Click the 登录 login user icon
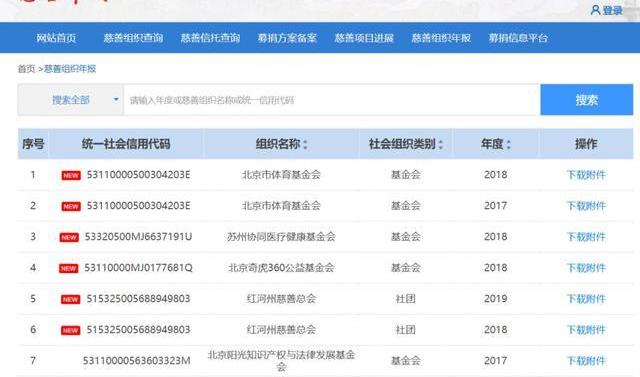Image resolution: width=640 pixels, height=377 pixels. 595,10
